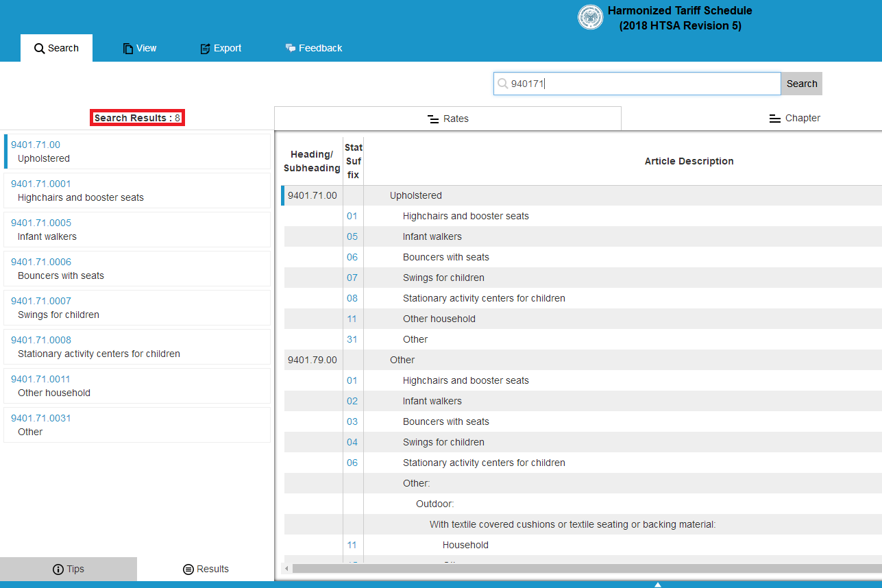Click suffix 05 beside Infant walkers
882x588 pixels.
(352, 236)
